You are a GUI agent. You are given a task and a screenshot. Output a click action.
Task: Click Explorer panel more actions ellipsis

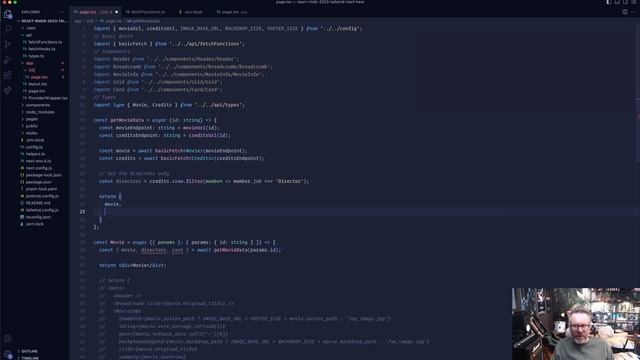click(62, 12)
